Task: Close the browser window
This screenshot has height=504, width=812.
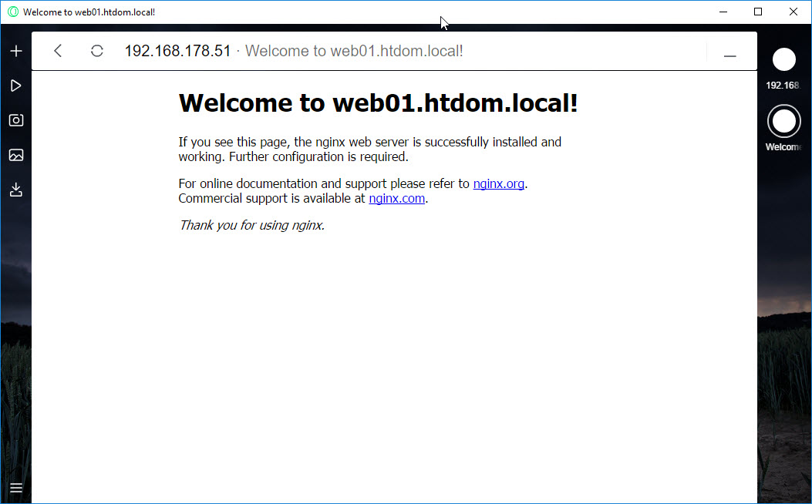Action: (793, 12)
